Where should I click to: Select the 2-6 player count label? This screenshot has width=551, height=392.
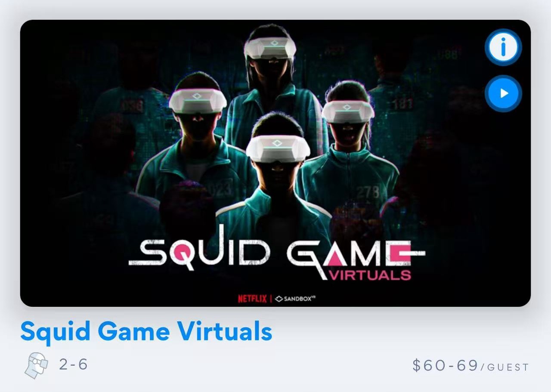[74, 365]
